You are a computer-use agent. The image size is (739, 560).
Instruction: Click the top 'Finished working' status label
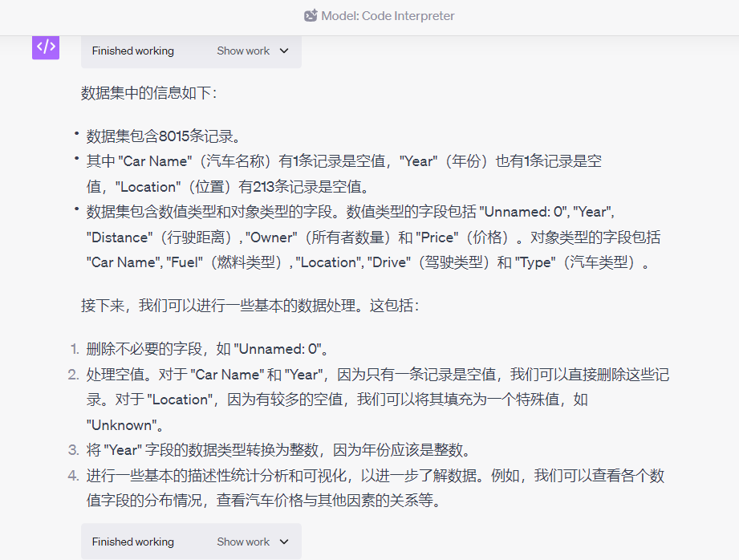(132, 51)
